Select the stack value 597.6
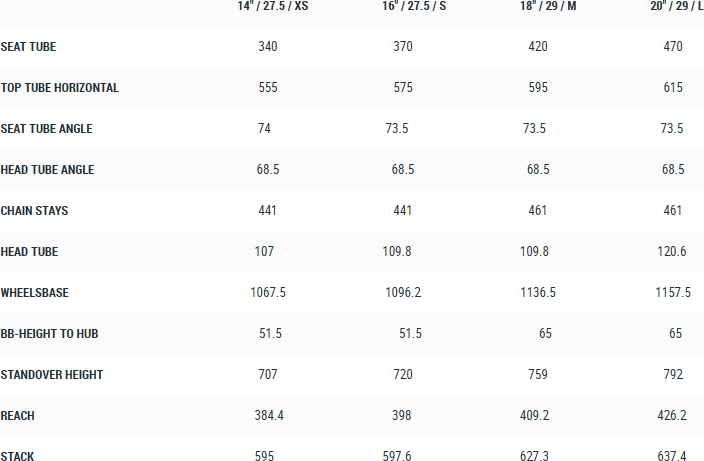 tap(404, 457)
